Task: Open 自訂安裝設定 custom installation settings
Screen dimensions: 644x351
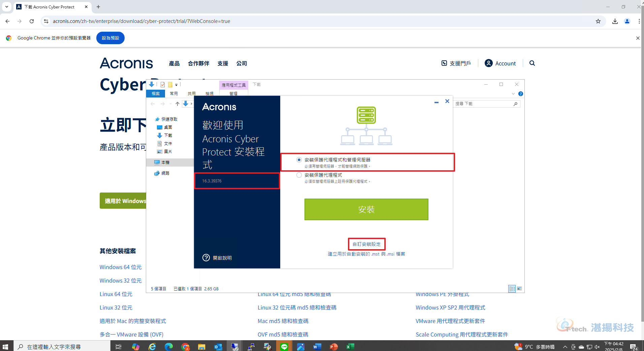Action: pos(366,244)
